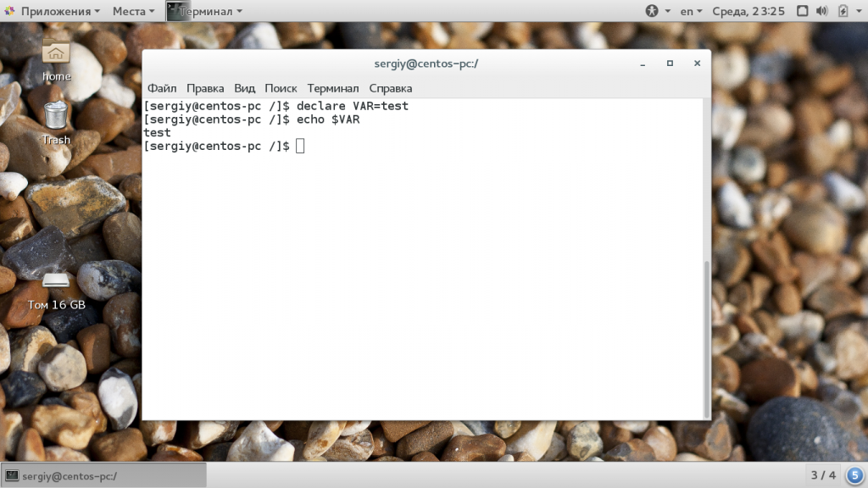
Task: Open the Вид menu
Action: tap(244, 88)
